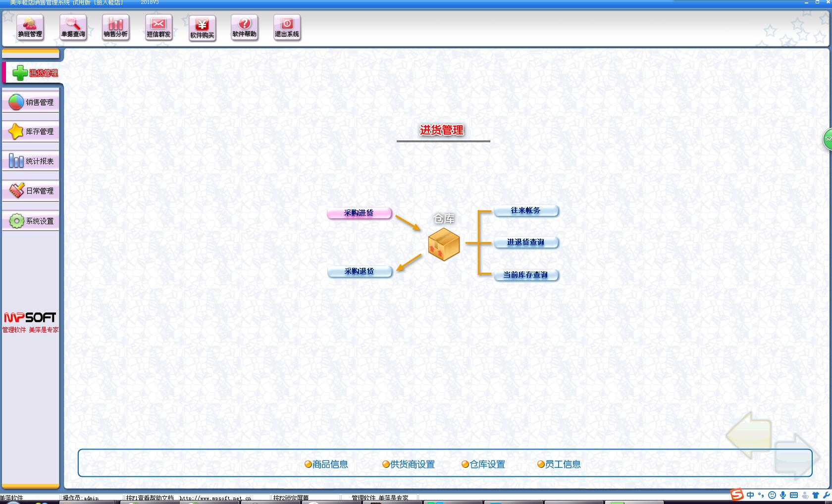Screen dimensions: 832x504
Task: Open the IME skin shirt icon
Action: pos(816,495)
